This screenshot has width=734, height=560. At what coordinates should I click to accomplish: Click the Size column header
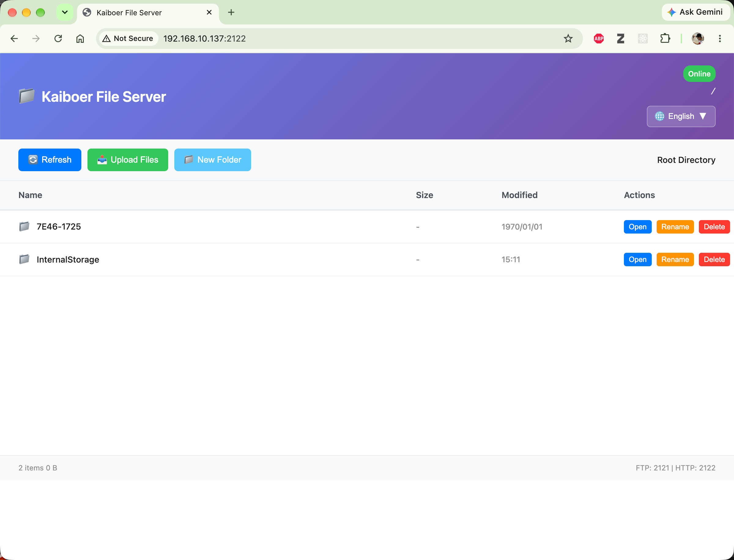(424, 195)
